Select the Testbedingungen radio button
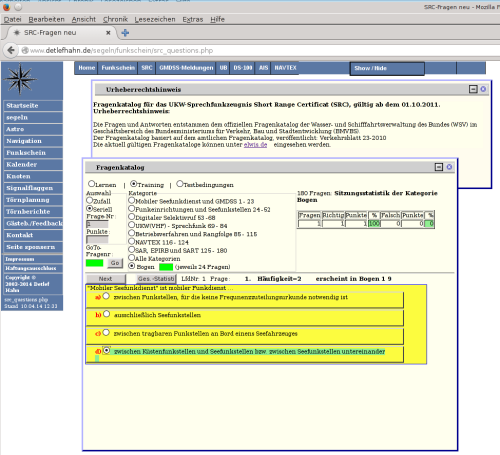The width and height of the screenshot is (500, 455). pyautogui.click(x=180, y=184)
